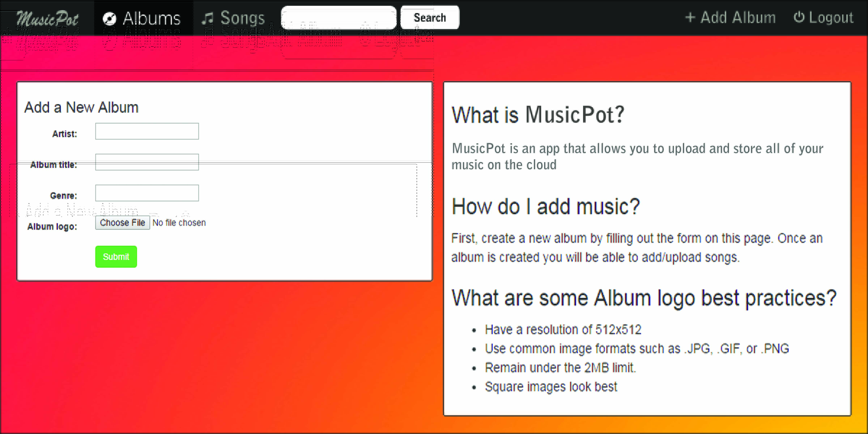The image size is (868, 434).
Task: Click the 'Add a New Album' heading
Action: [x=81, y=107]
